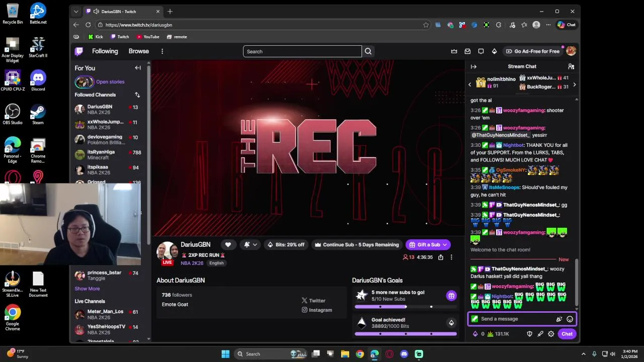The height and width of the screenshot is (362, 644).
Task: Click the chat scrollbar
Action: click(x=577, y=282)
